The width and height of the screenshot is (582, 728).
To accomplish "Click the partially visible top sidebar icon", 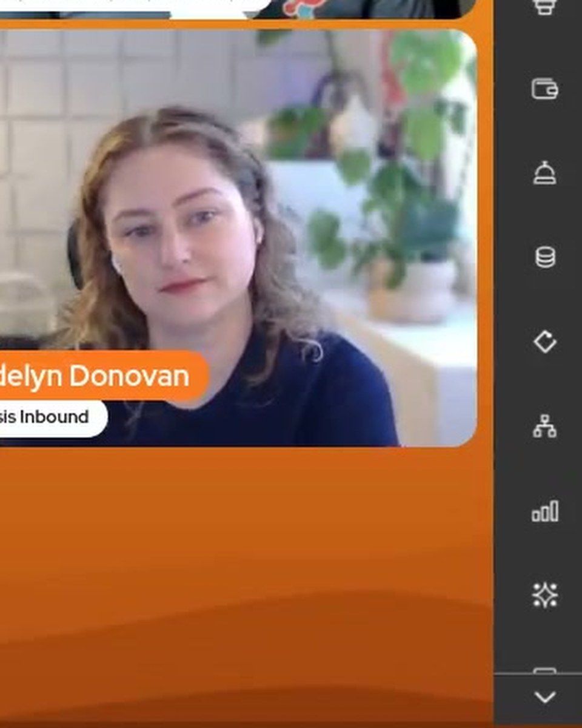I will coord(544,6).
